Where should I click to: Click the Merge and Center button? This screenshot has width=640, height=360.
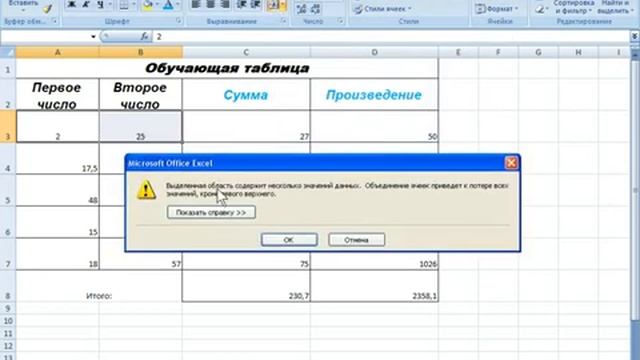273,4
